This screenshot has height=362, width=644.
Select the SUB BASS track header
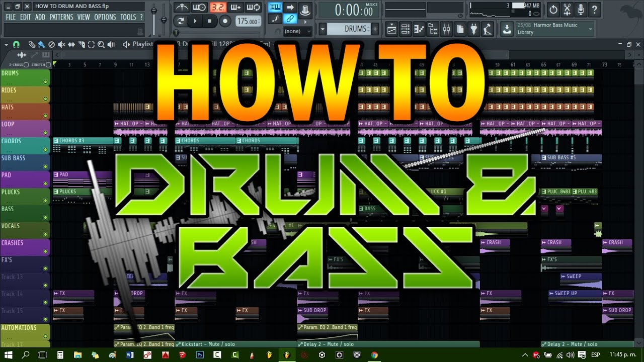25,161
